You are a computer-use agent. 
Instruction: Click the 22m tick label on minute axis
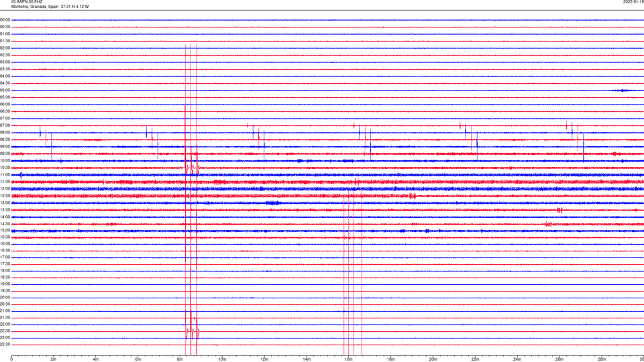point(475,359)
